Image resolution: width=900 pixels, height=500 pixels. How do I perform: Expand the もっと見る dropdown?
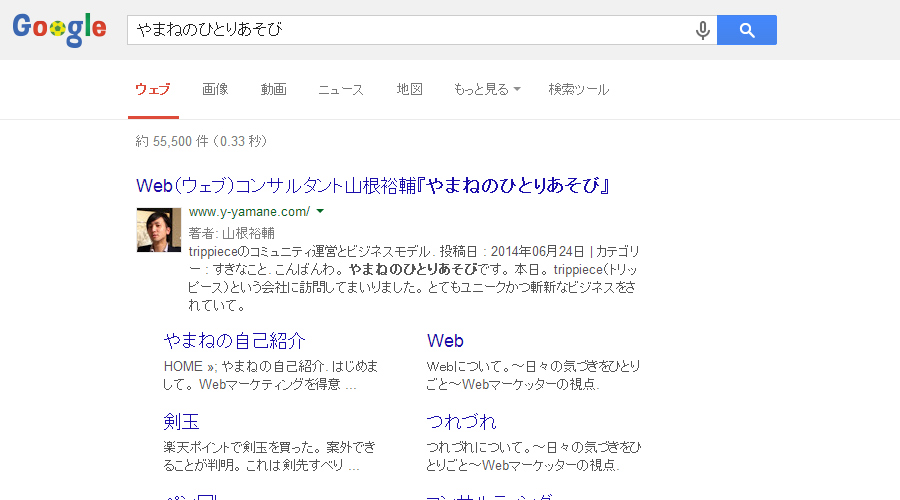pos(487,90)
